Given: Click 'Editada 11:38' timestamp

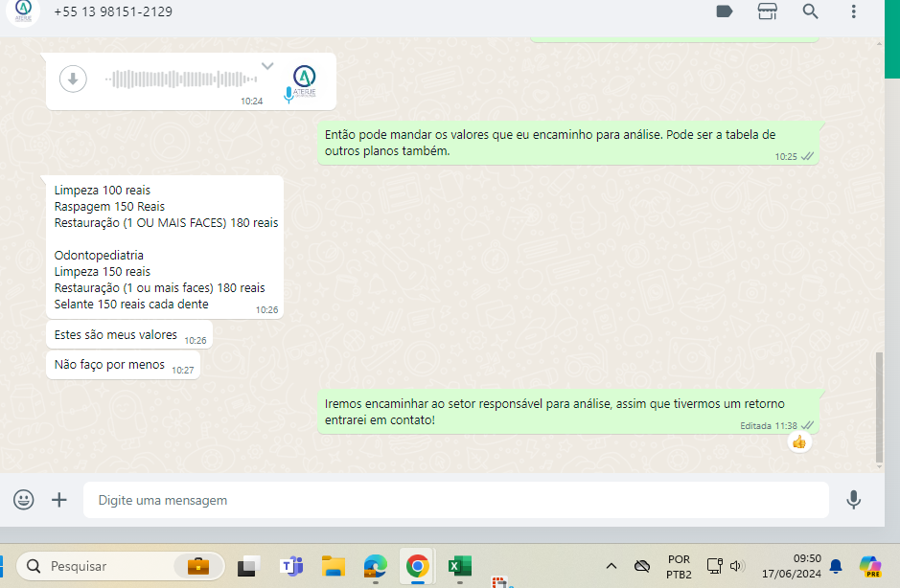Looking at the screenshot, I should [768, 425].
